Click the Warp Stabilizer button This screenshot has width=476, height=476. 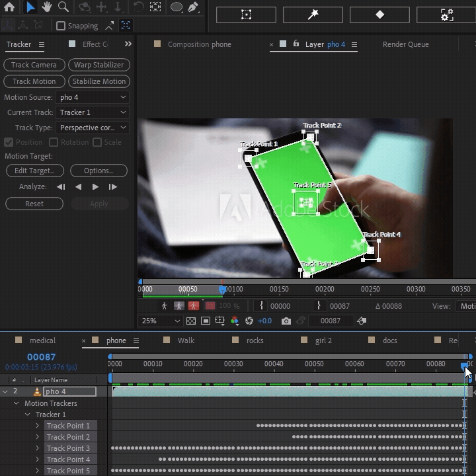pyautogui.click(x=99, y=65)
